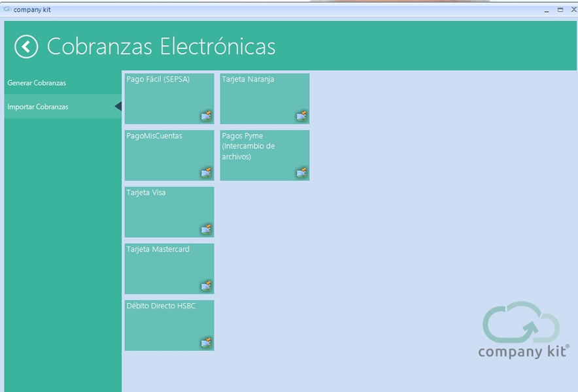
Task: Click import icon on Tarjeta Mastercard tile
Action: click(x=206, y=286)
